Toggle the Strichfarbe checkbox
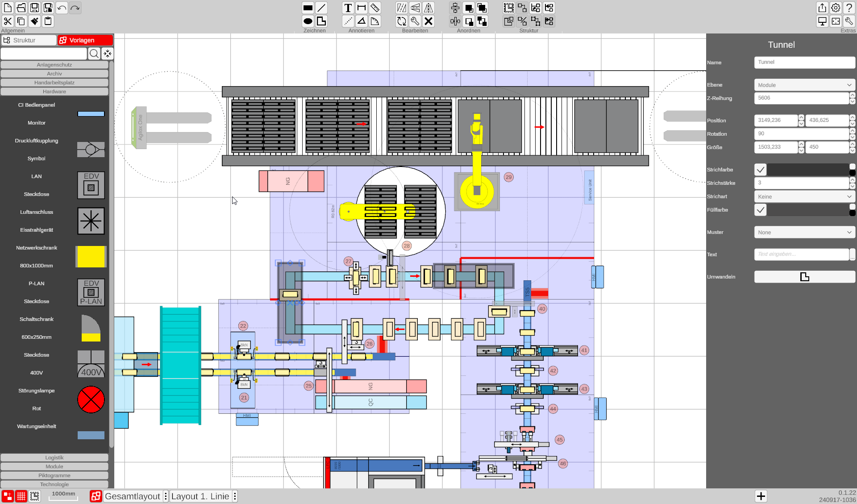This screenshot has height=504, width=857. pyautogui.click(x=760, y=170)
